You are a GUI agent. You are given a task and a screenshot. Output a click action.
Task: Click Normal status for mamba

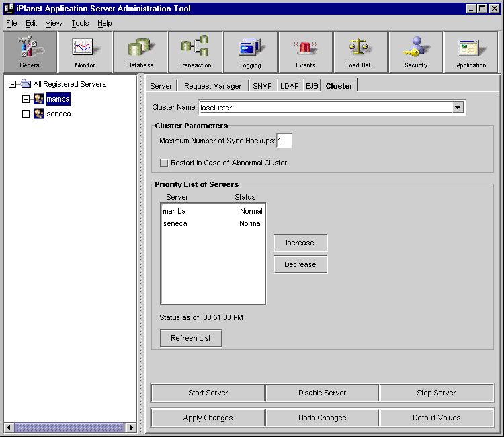(x=251, y=211)
